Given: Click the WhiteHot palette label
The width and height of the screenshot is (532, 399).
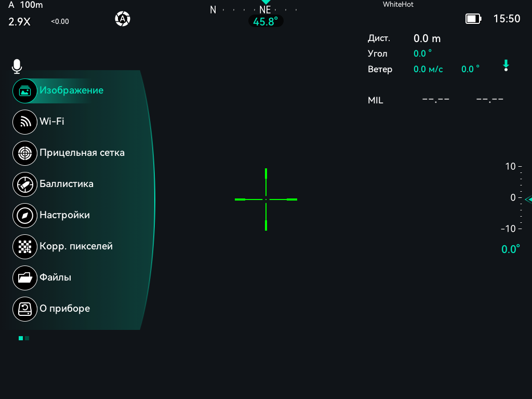Looking at the screenshot, I should 398,4.
